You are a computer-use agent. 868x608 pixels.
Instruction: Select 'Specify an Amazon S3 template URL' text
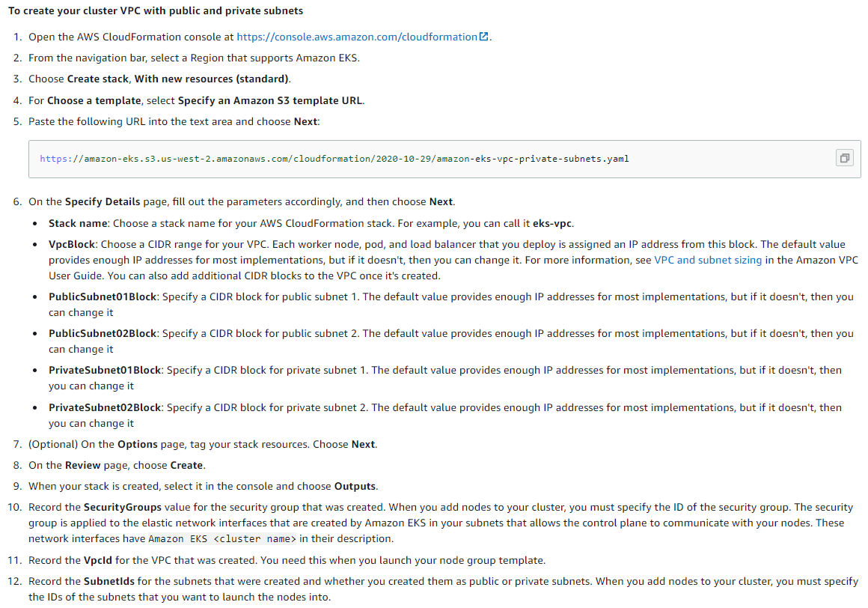[270, 100]
